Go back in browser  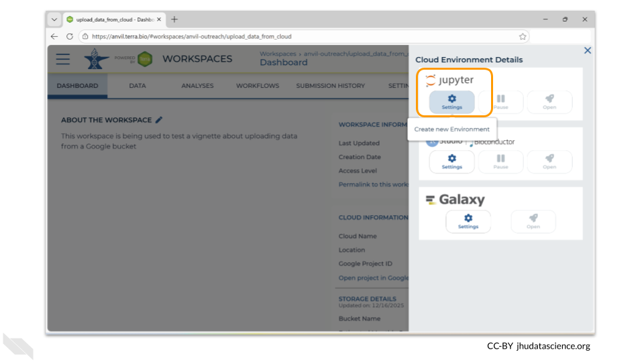pos(54,36)
